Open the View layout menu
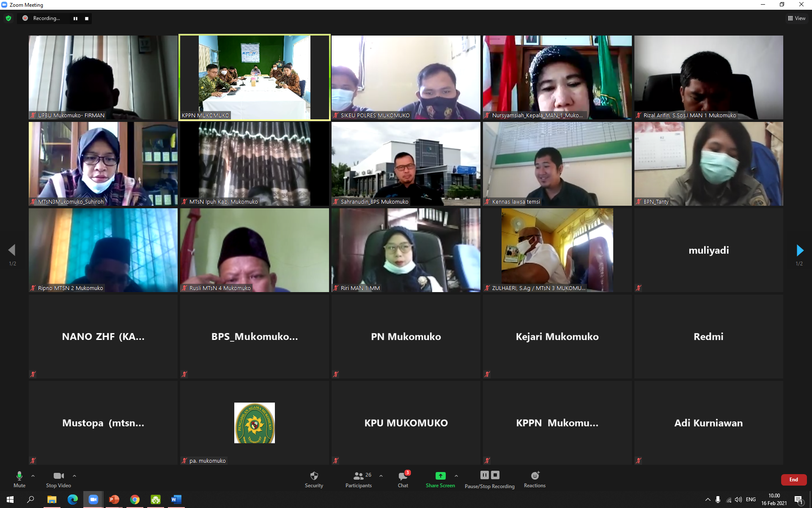 tap(796, 18)
